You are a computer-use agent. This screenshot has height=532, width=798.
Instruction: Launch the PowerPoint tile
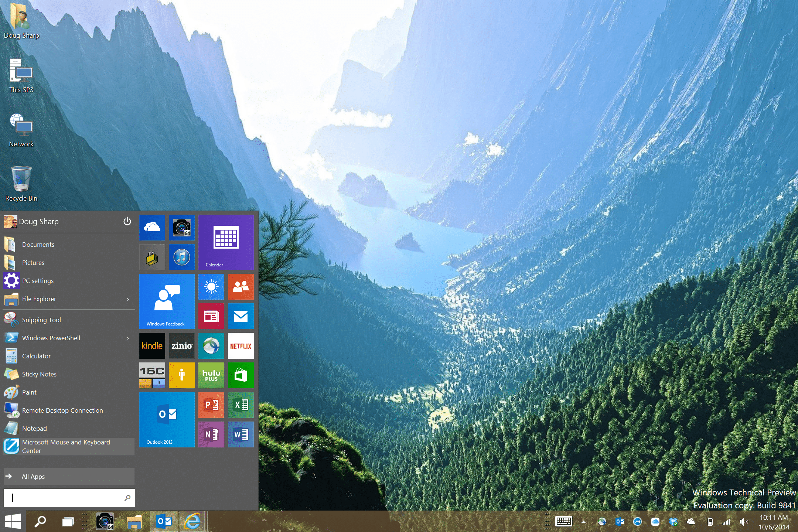point(211,405)
